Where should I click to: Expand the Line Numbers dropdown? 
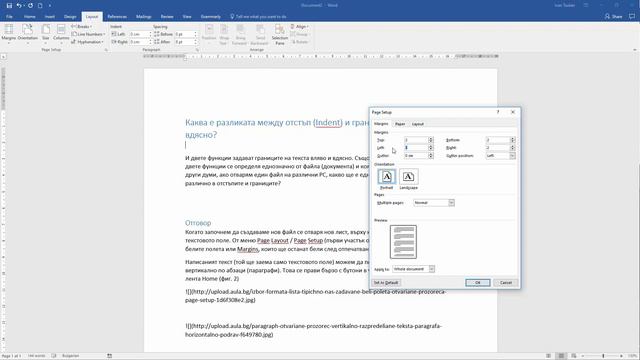88,34
